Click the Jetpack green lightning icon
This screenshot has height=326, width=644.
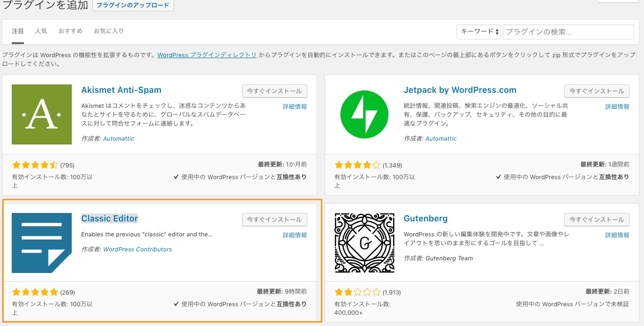[364, 114]
